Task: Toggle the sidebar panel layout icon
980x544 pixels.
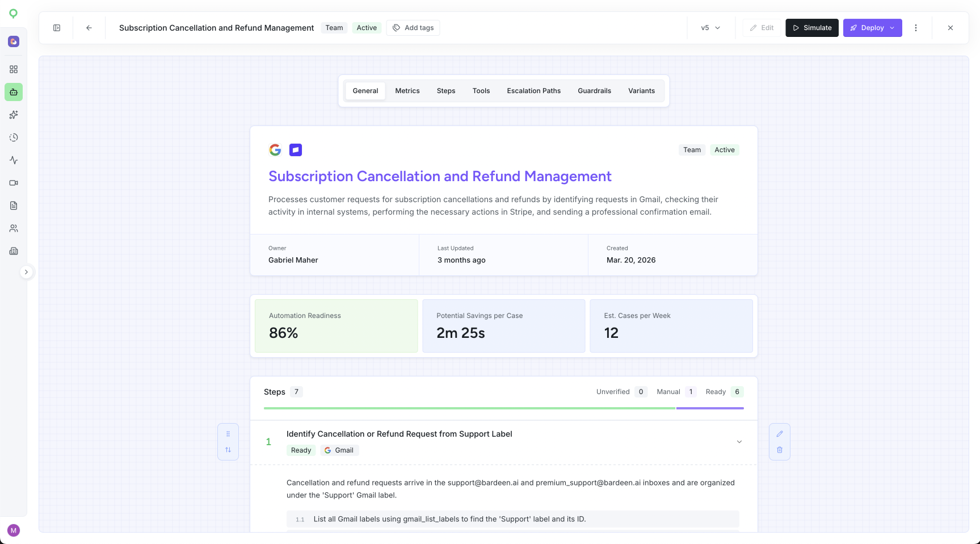Action: tap(57, 28)
